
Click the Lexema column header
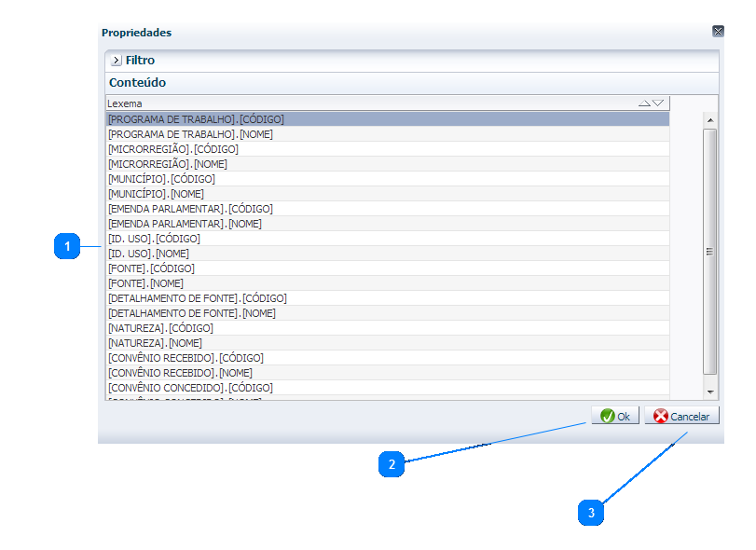click(x=373, y=103)
